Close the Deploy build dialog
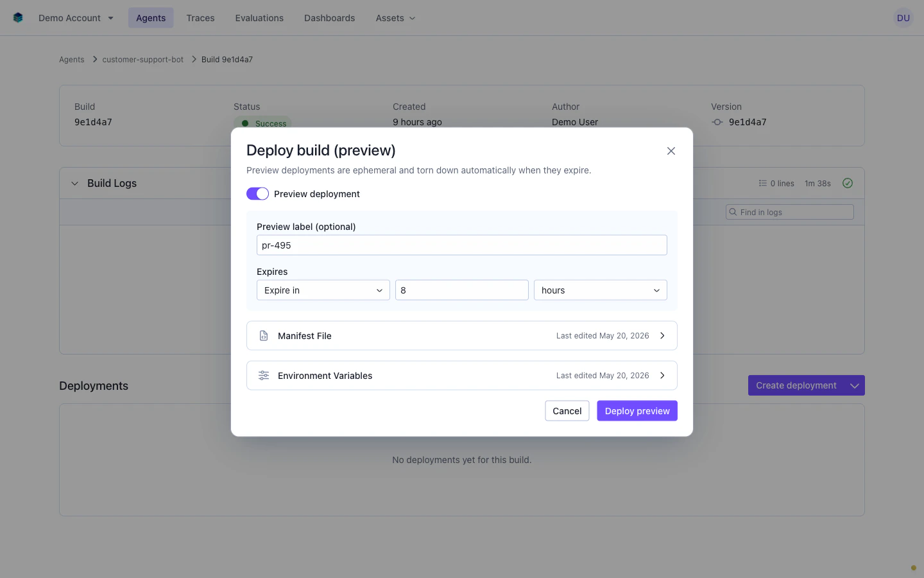The height and width of the screenshot is (578, 924). click(671, 151)
